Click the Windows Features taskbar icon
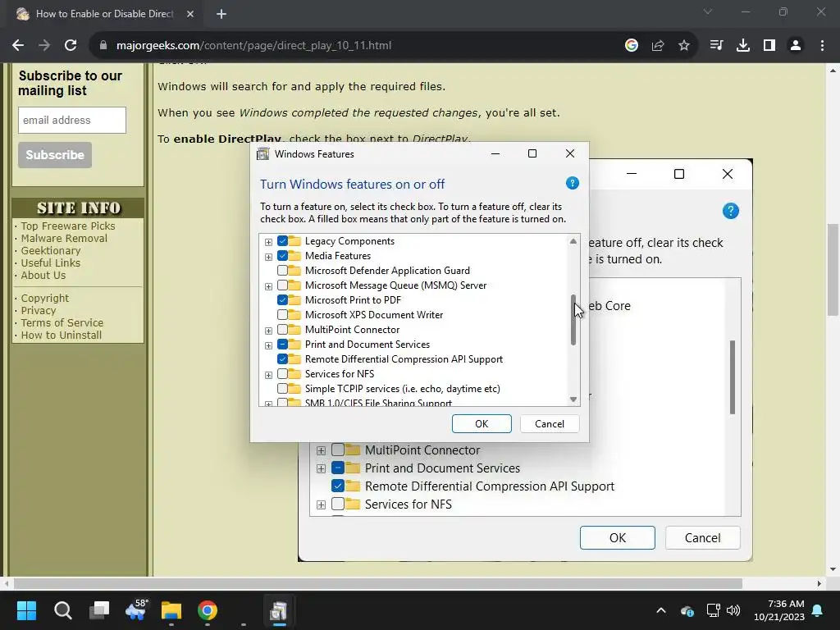 click(279, 610)
